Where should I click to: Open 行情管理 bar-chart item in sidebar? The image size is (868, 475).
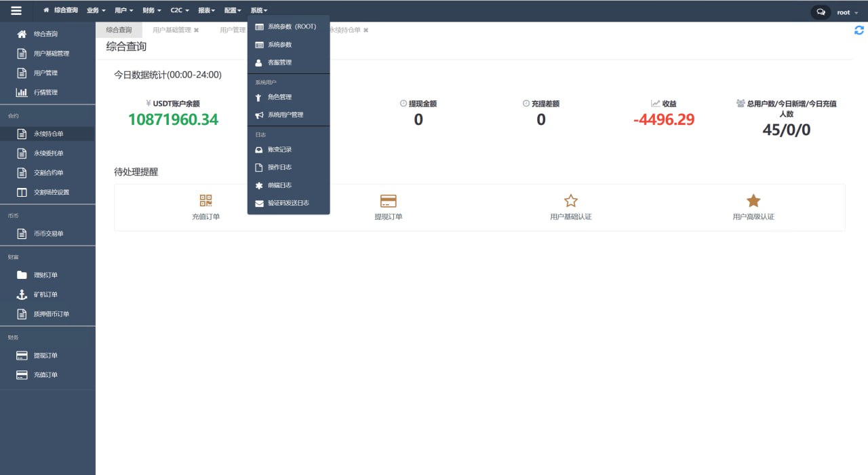pyautogui.click(x=45, y=92)
